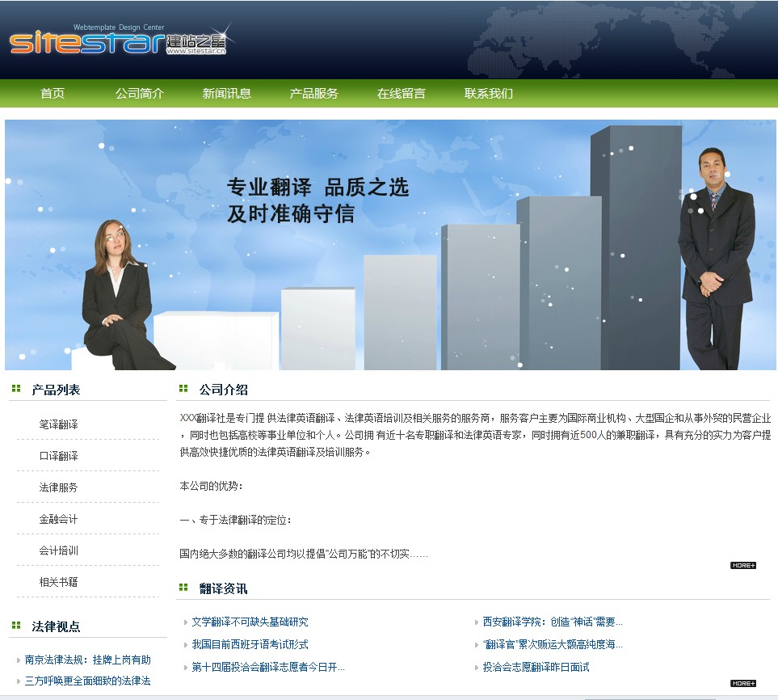Click green grid icon beside 公司介绍
The height and width of the screenshot is (700, 778).
click(x=183, y=390)
